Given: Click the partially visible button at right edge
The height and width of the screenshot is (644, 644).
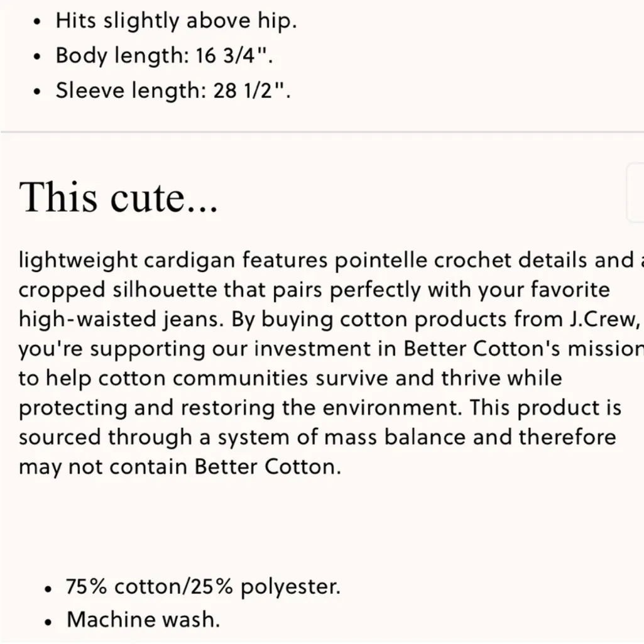Looking at the screenshot, I should click(636, 193).
